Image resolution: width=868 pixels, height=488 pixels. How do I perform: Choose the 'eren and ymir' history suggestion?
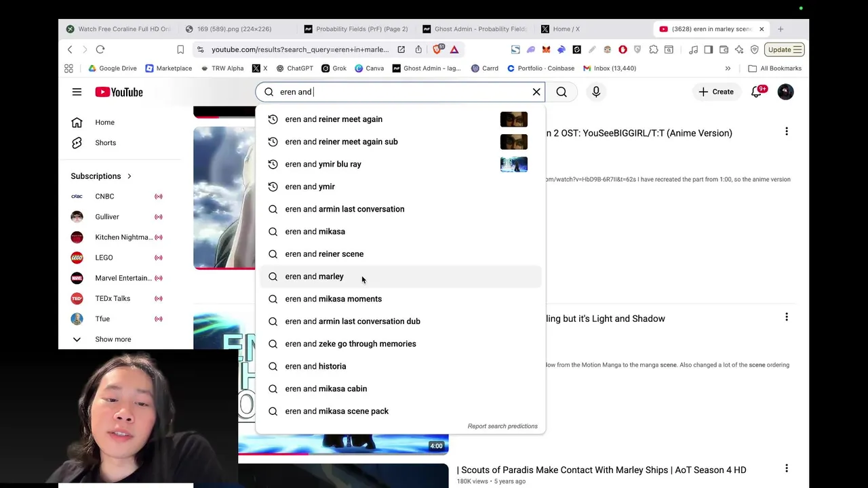pos(400,186)
